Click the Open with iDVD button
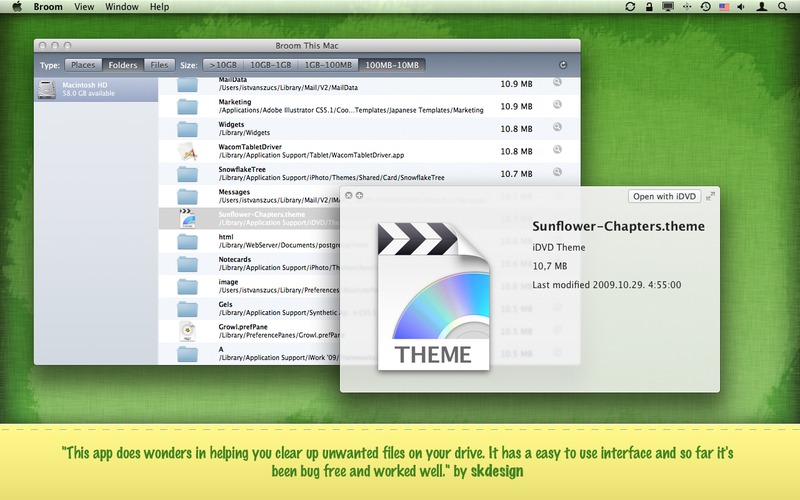This screenshot has height=500, width=800. click(664, 197)
